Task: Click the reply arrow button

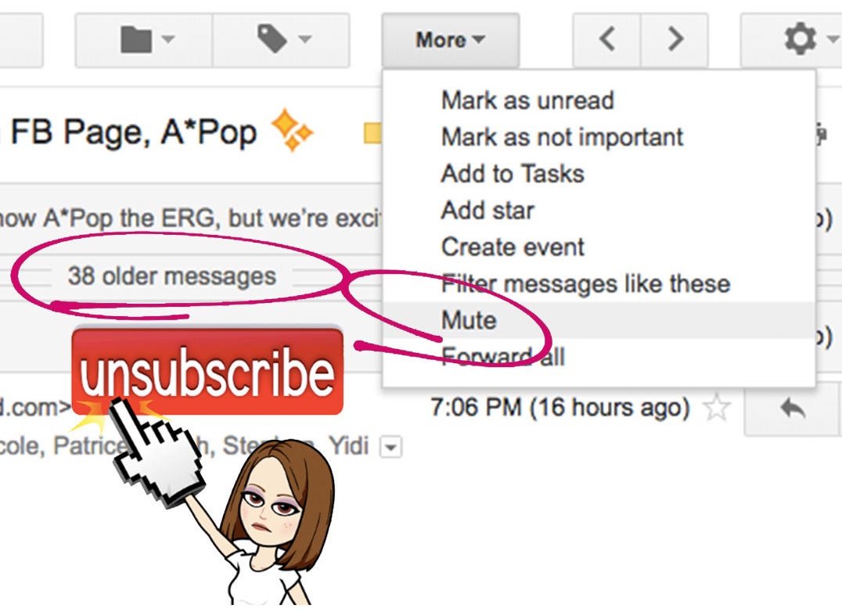Action: [793, 408]
